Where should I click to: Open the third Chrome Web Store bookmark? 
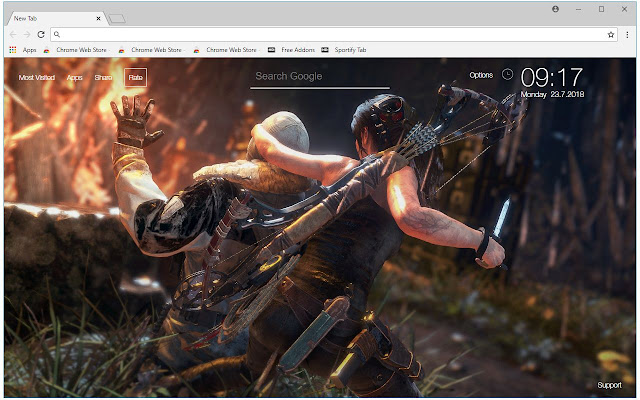[226, 50]
